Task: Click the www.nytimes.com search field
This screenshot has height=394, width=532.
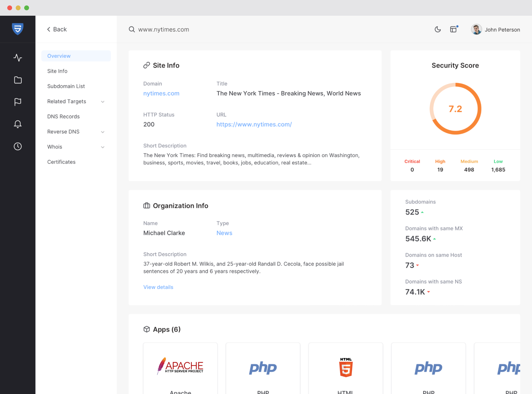Action: (164, 30)
